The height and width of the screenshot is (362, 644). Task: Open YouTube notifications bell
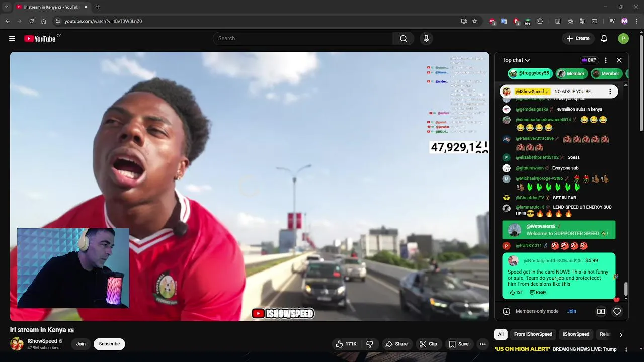[604, 39]
